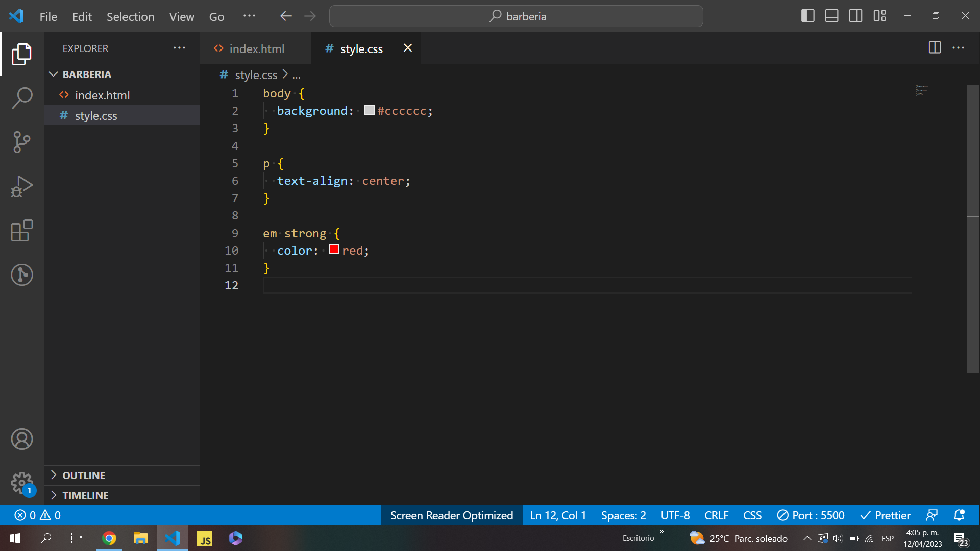This screenshot has height=551, width=980.
Task: Click the UTF-8 encoding status
Action: click(x=675, y=515)
